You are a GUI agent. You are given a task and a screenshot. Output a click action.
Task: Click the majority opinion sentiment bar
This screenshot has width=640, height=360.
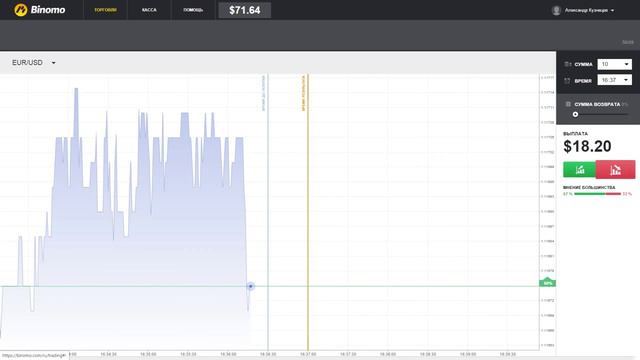tap(597, 194)
